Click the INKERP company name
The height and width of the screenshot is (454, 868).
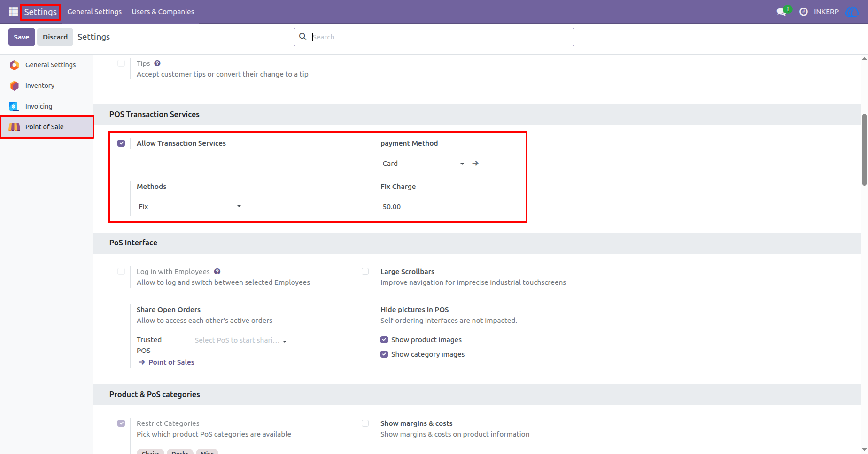pos(826,12)
